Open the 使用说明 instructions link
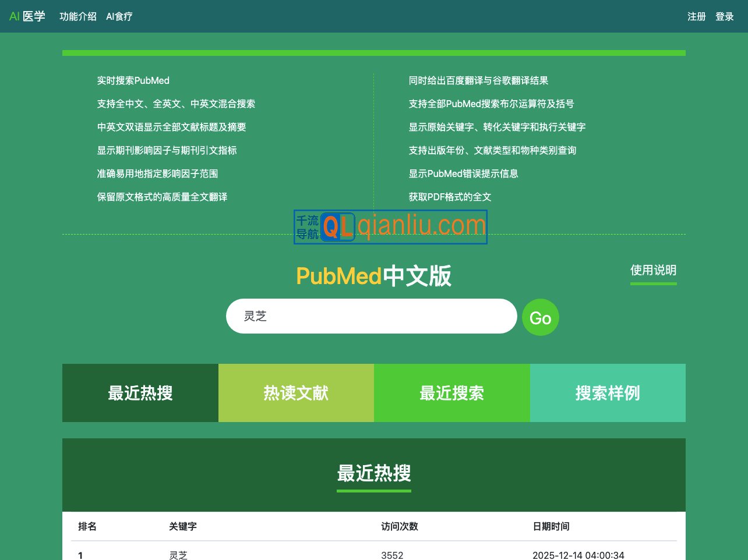748x560 pixels. (x=653, y=270)
